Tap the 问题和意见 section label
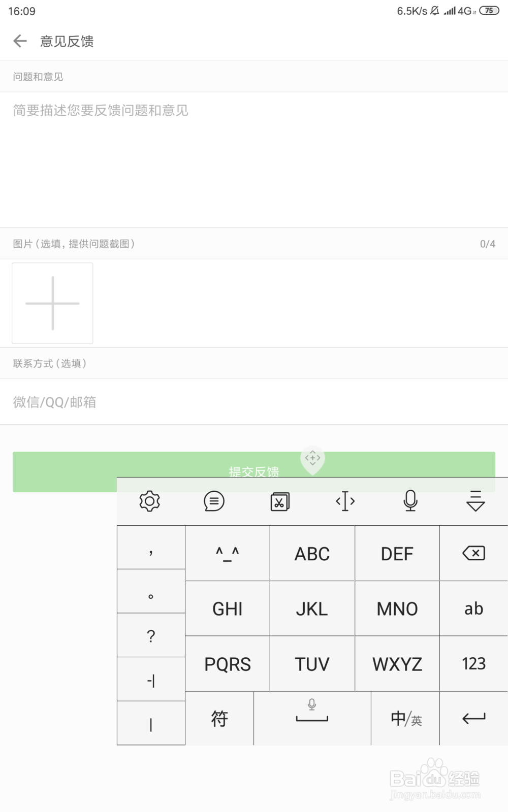The width and height of the screenshot is (508, 812). pos(38,77)
